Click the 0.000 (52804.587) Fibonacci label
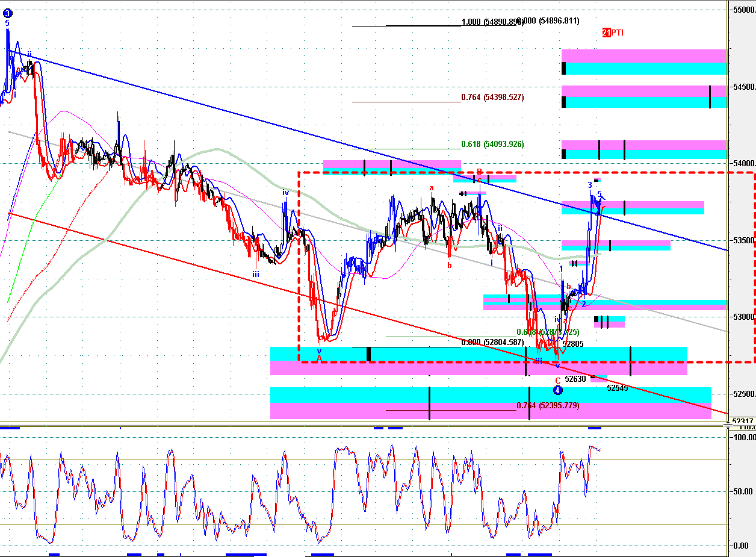The image size is (756, 557). (492, 343)
